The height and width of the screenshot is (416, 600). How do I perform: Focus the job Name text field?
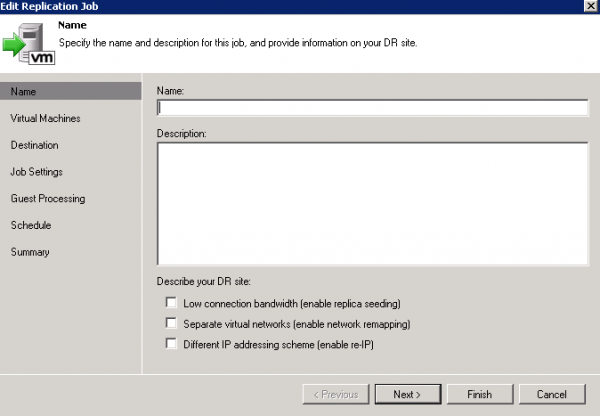tap(372, 109)
